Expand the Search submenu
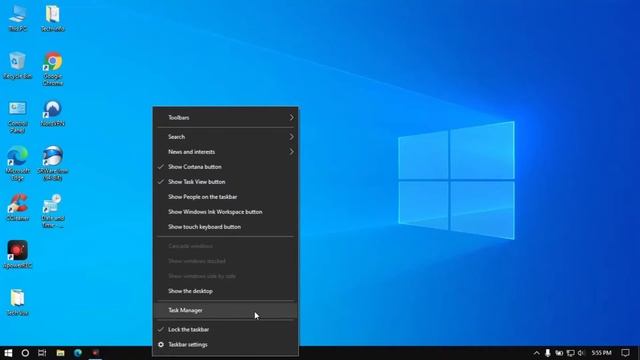The image size is (640, 360). (225, 137)
